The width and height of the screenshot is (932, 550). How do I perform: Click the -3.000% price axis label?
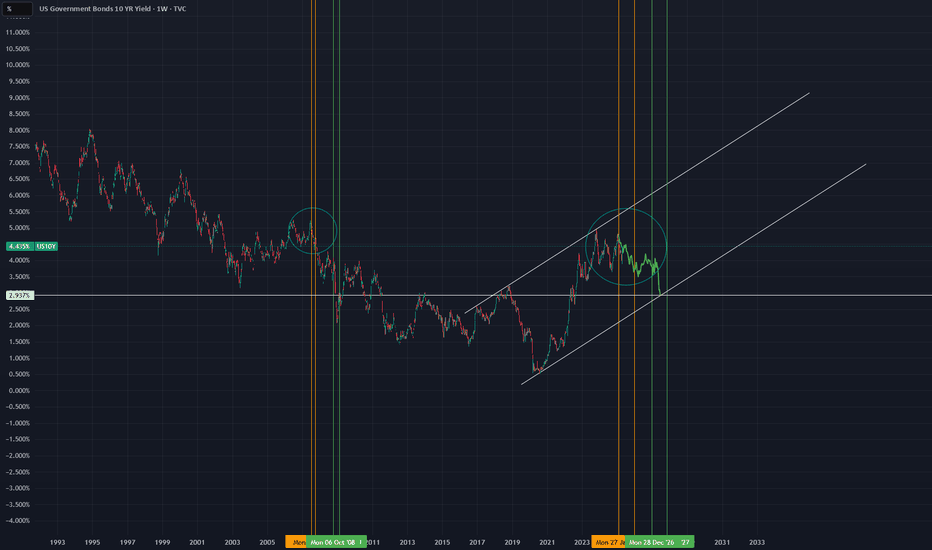tap(18, 488)
